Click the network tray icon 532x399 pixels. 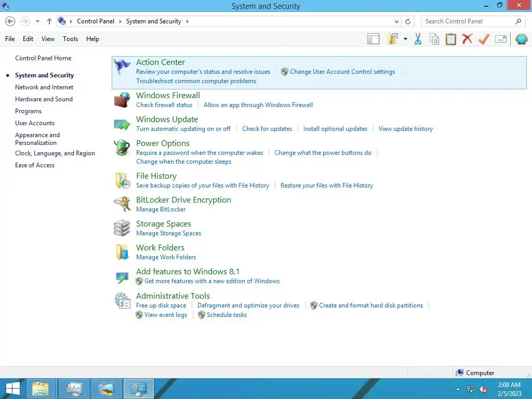pos(471,389)
